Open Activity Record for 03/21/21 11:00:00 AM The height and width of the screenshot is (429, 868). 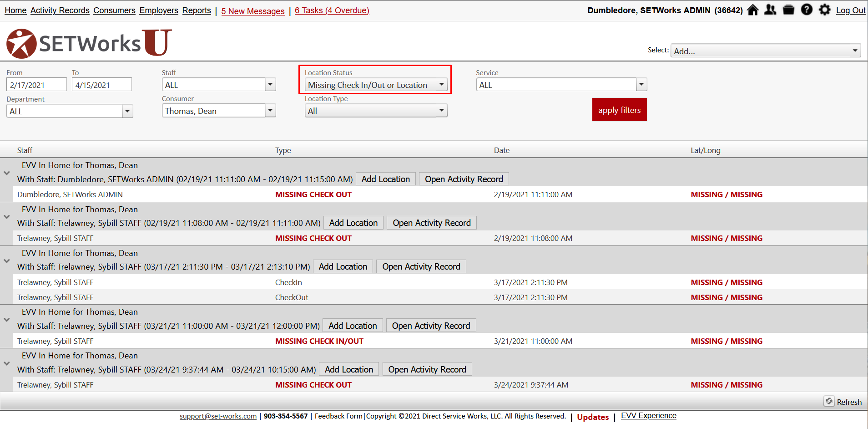point(431,326)
